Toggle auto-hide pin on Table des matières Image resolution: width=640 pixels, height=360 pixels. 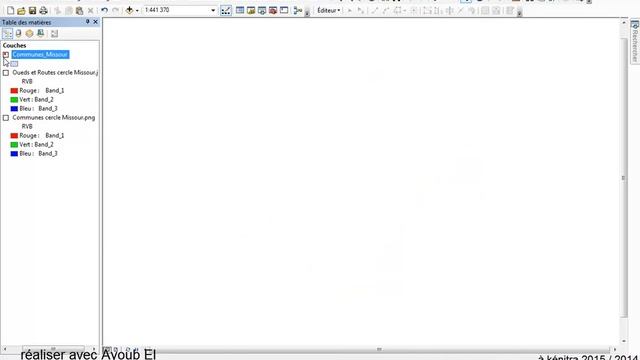pos(87,22)
